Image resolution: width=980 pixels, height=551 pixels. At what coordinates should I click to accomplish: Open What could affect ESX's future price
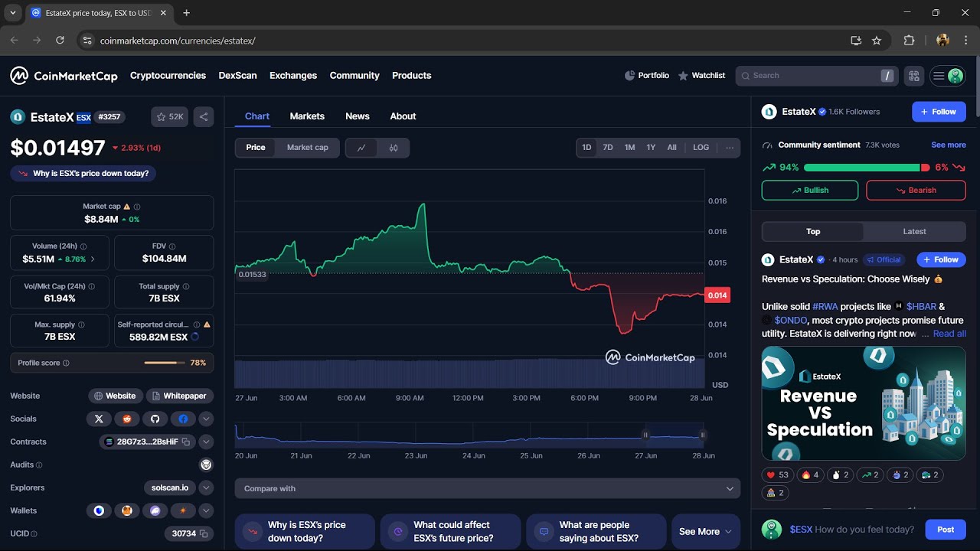(x=450, y=531)
